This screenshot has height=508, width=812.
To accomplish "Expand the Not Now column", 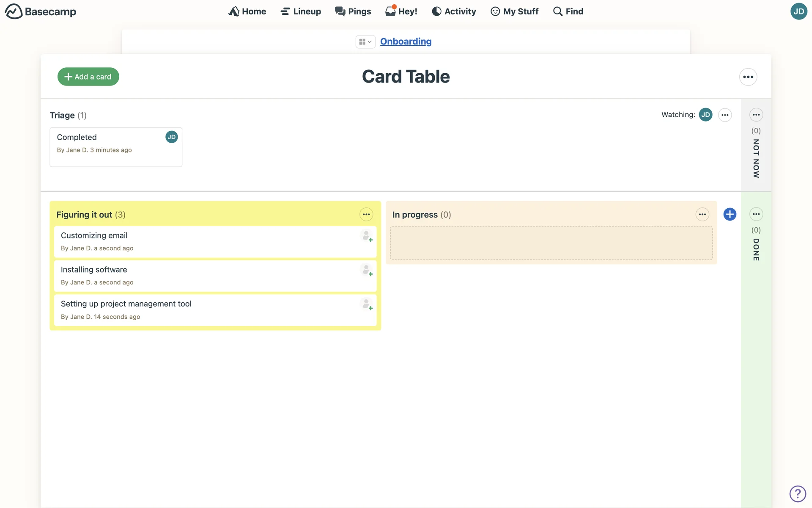I will [x=756, y=157].
